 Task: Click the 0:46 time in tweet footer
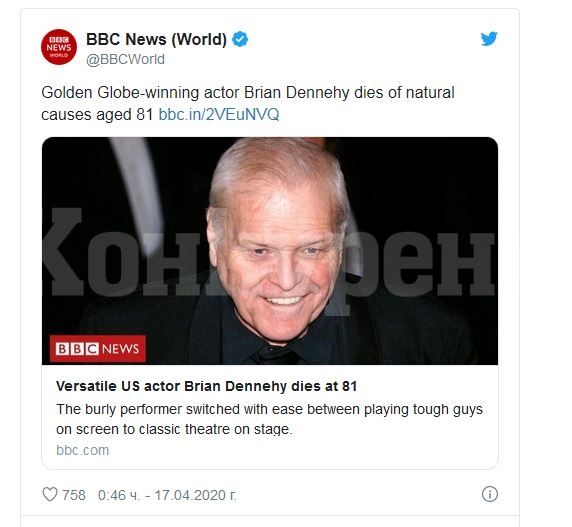[119, 495]
